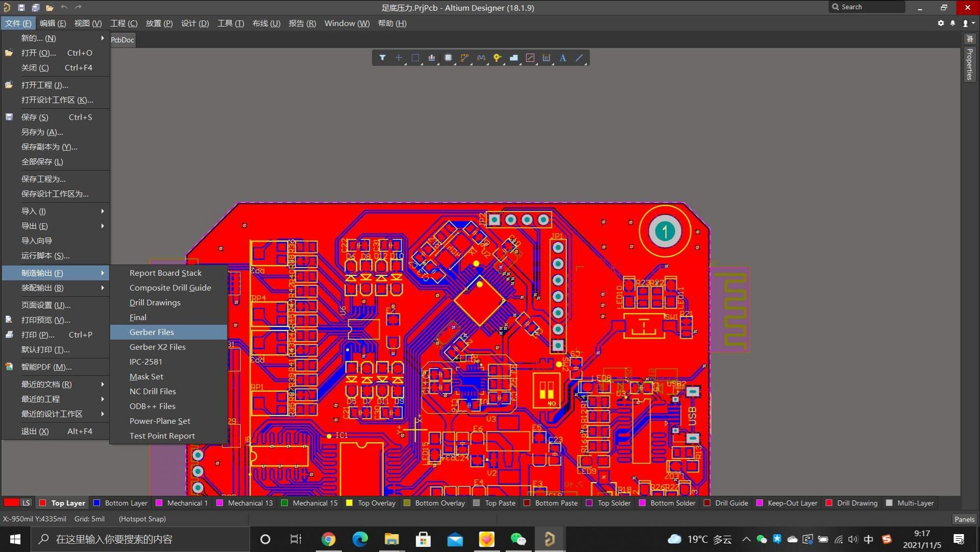The image size is (980, 552).
Task: Activate the interactive routing tool
Action: 464,58
